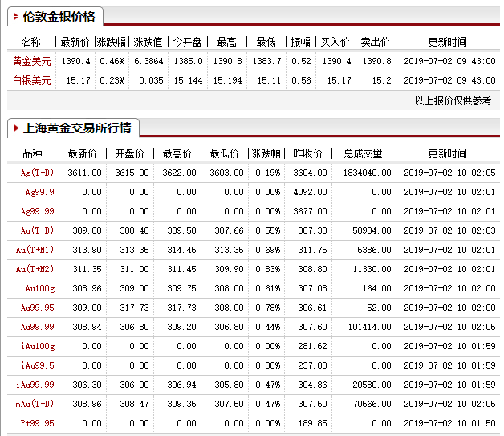Select the Ag(T+D) product link

[37, 173]
